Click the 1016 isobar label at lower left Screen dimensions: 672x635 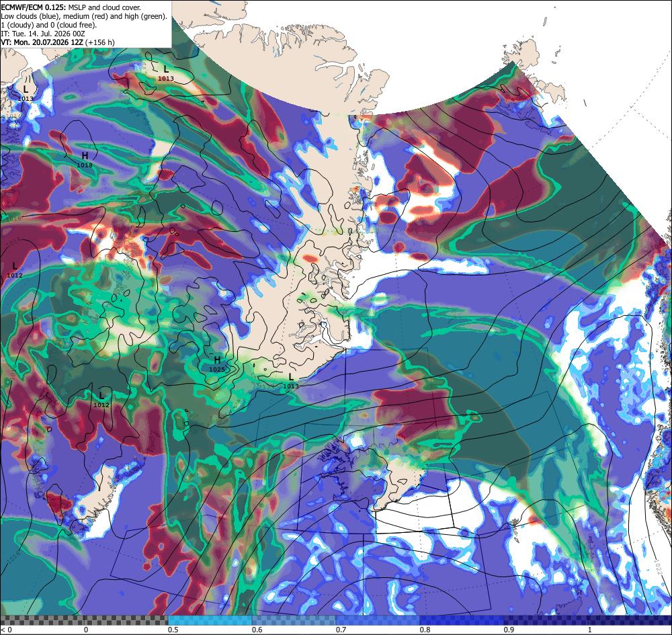13,557
